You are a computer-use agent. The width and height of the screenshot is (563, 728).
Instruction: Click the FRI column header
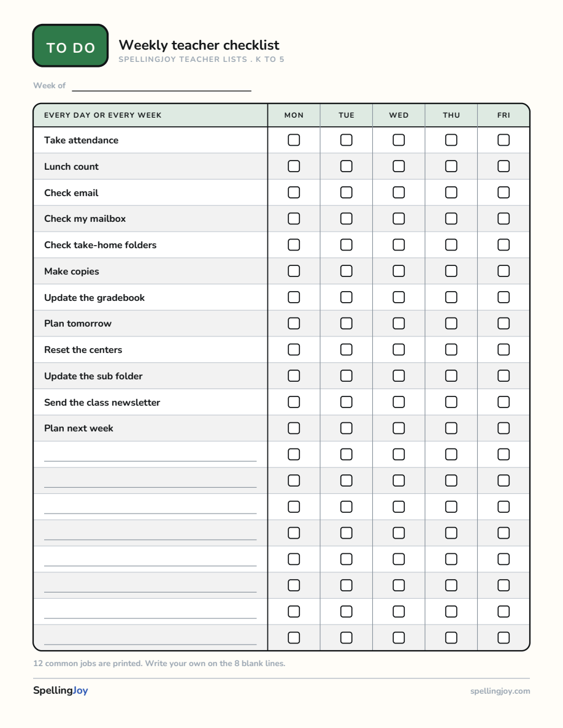[x=504, y=115]
